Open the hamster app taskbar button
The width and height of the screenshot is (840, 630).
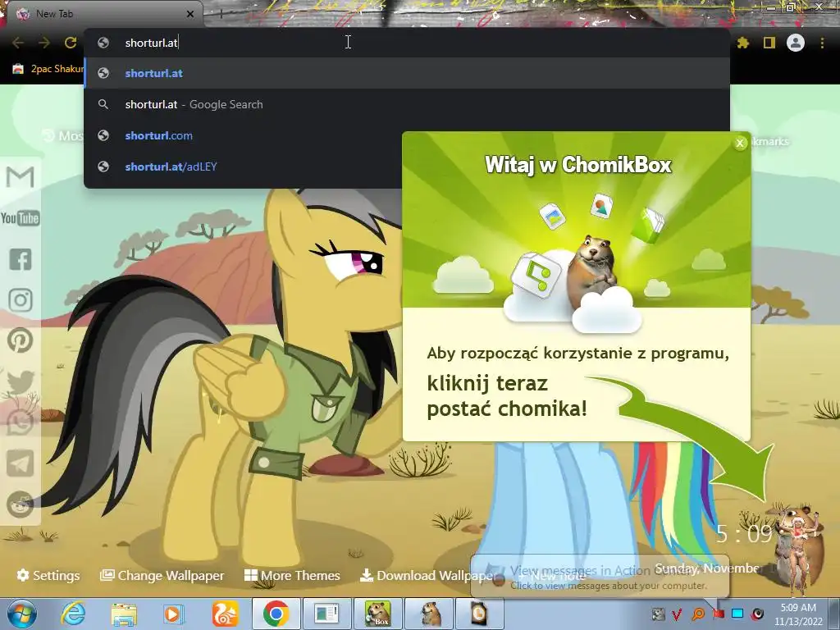coord(430,614)
